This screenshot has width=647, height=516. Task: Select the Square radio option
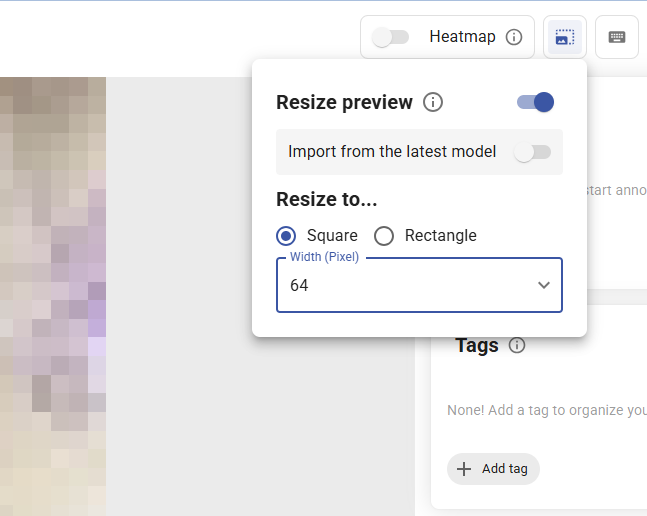286,236
